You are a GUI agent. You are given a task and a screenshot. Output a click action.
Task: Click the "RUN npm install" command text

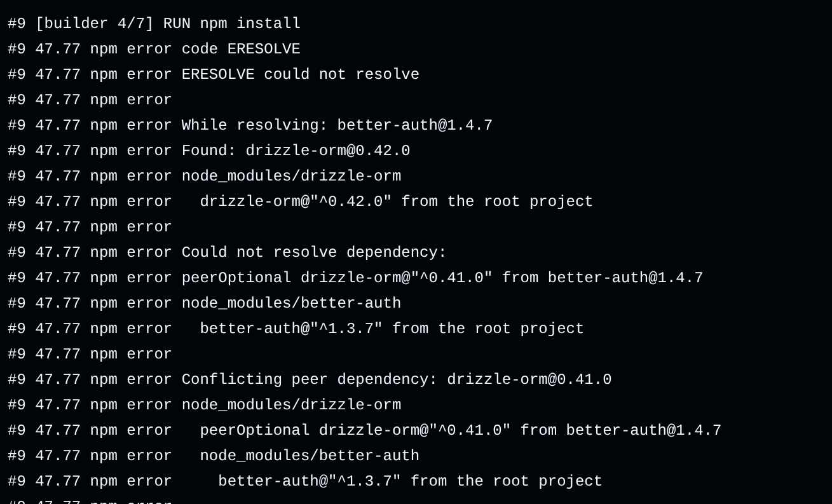pyautogui.click(x=231, y=24)
